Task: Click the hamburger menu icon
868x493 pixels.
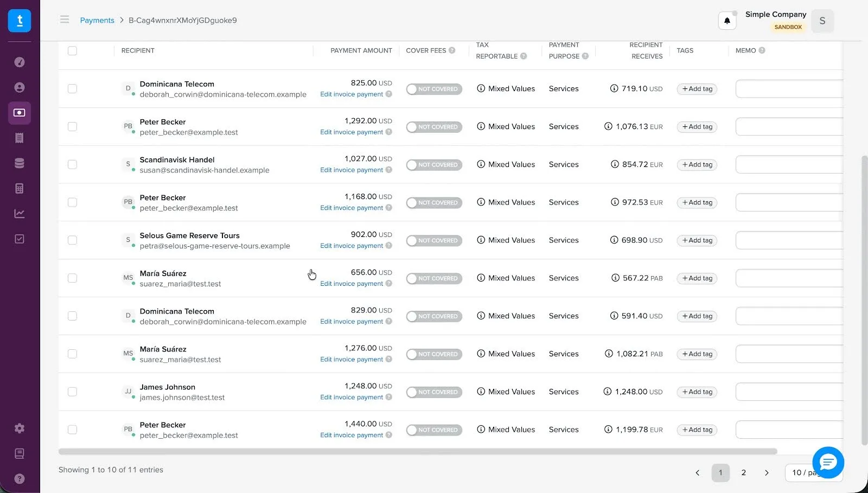Action: [65, 20]
